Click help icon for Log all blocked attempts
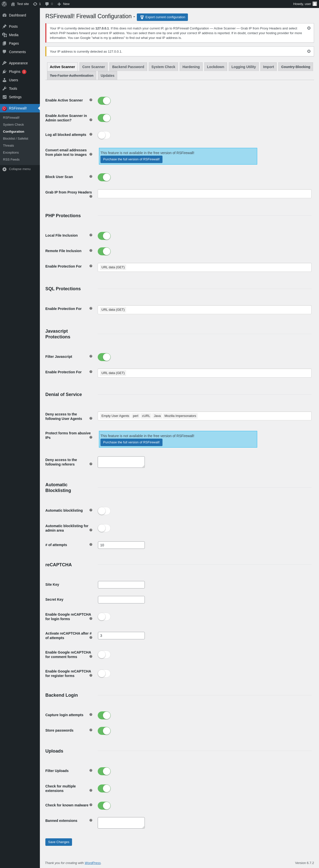 tap(91, 134)
